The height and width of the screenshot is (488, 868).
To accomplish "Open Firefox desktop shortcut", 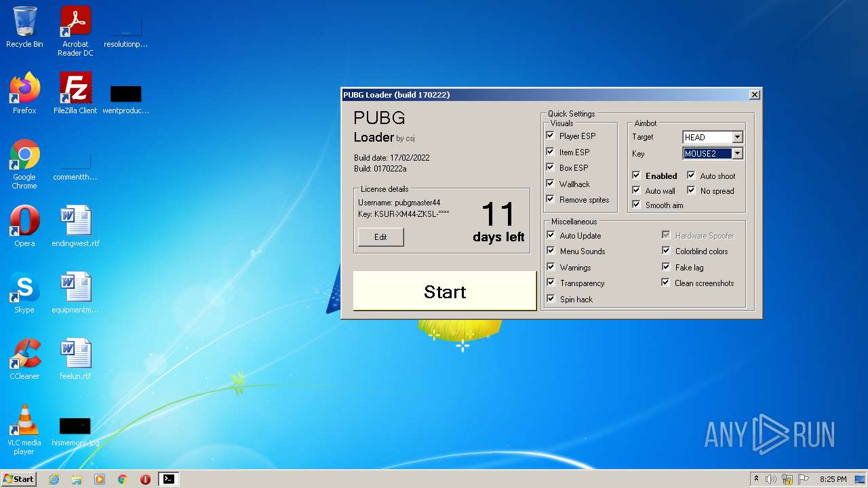I will (x=24, y=94).
